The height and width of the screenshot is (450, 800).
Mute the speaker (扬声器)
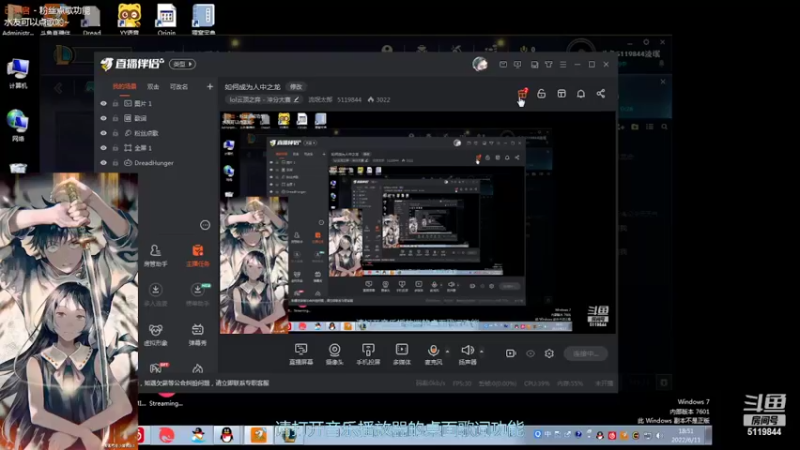(467, 351)
